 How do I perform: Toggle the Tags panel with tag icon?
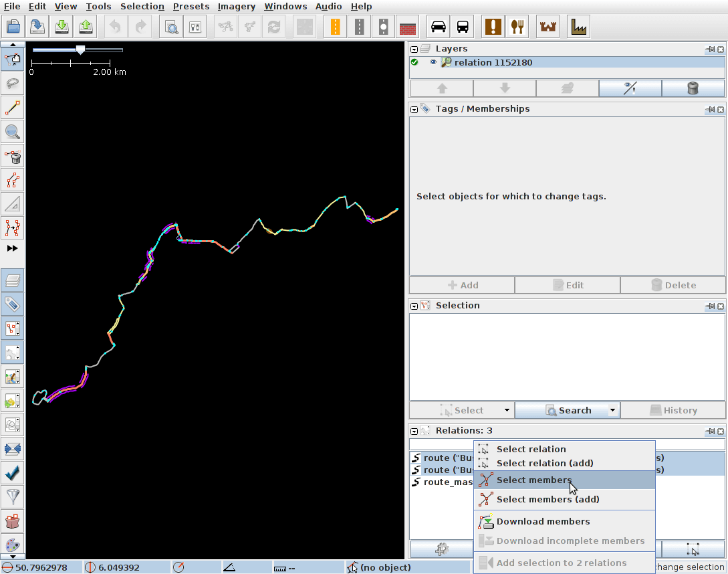(13, 304)
